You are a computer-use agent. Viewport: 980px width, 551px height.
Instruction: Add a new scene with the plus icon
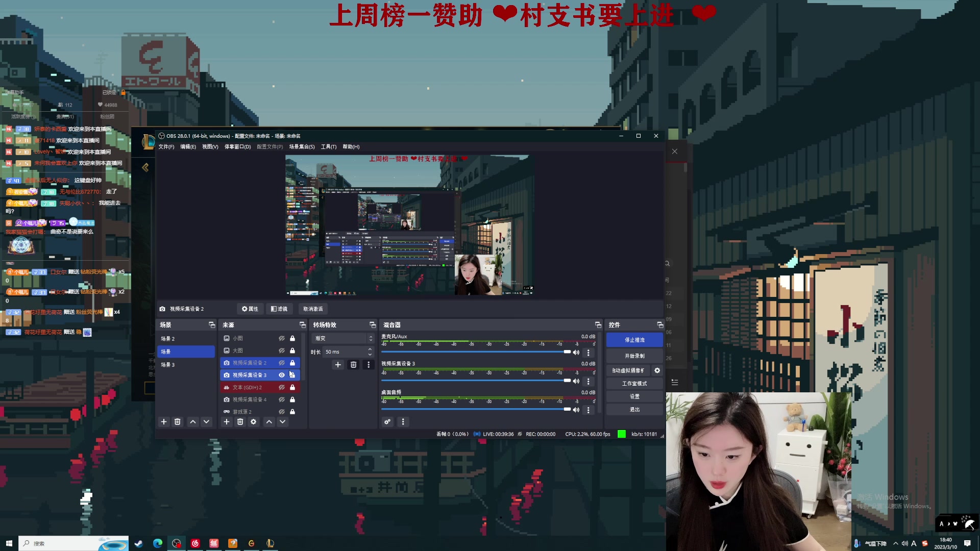click(x=164, y=422)
